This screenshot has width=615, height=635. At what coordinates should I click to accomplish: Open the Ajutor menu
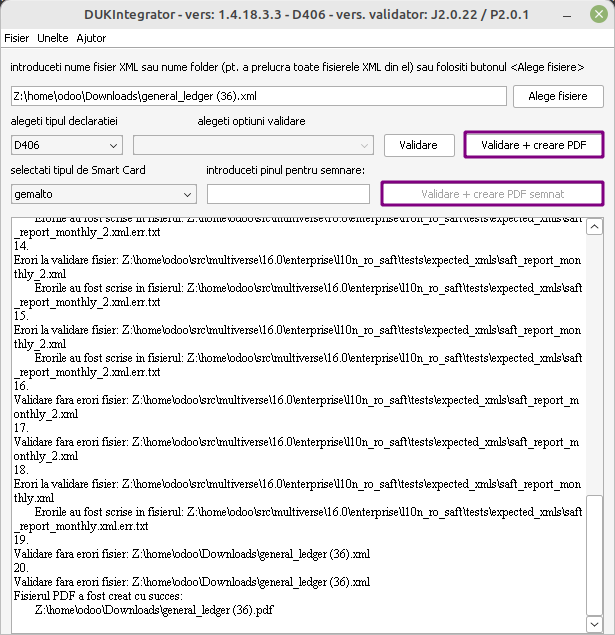[91, 38]
